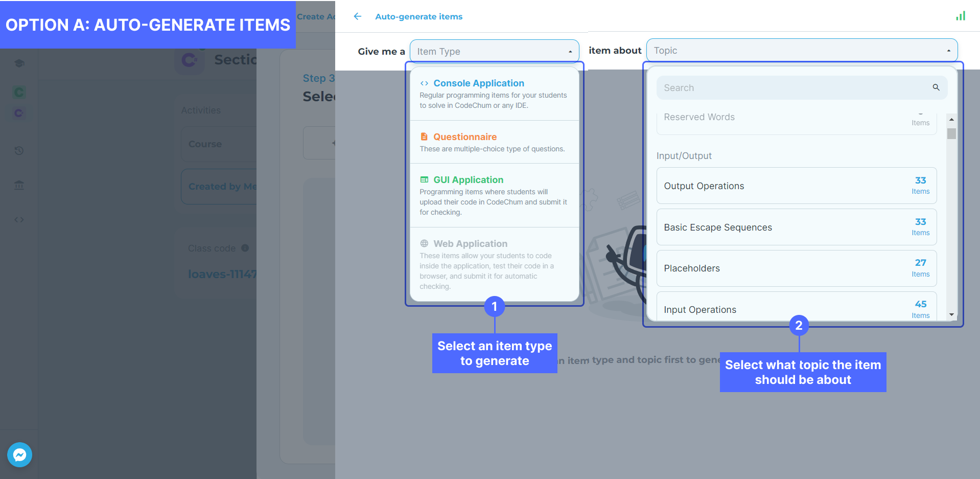Viewport: 980px width, 479px height.
Task: Click the green bar chart icon
Action: [961, 16]
